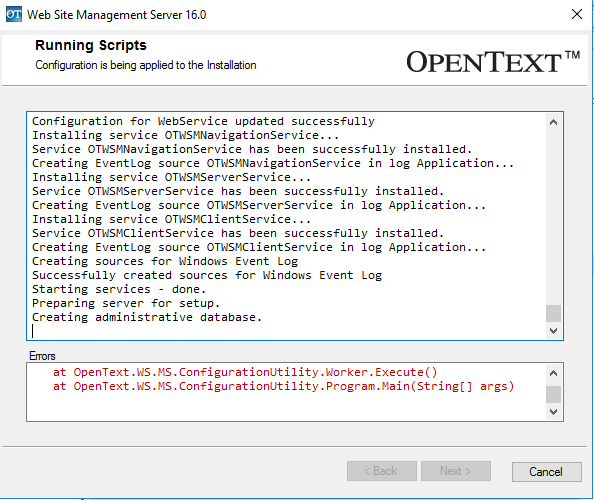Click the scrollbar track above the log thumb

point(553,217)
